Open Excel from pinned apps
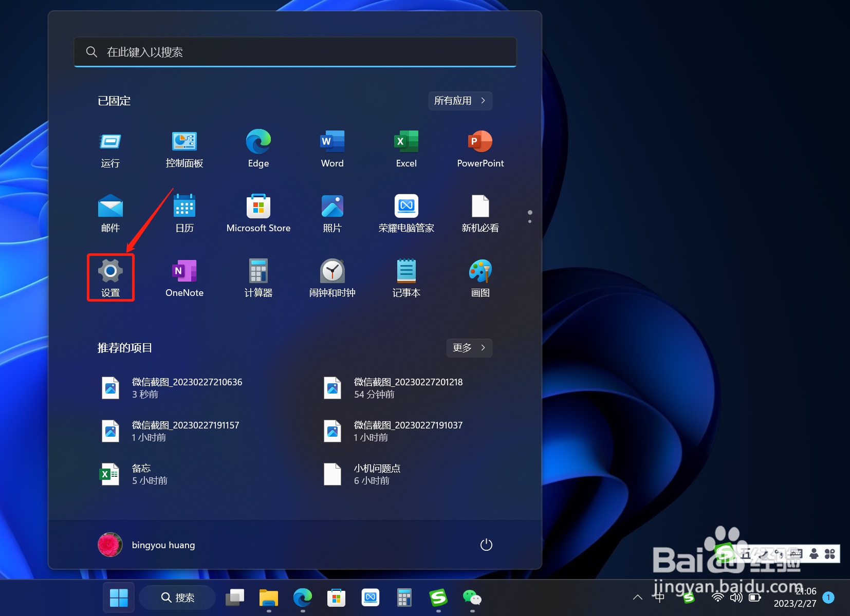This screenshot has height=616, width=850. (x=406, y=150)
